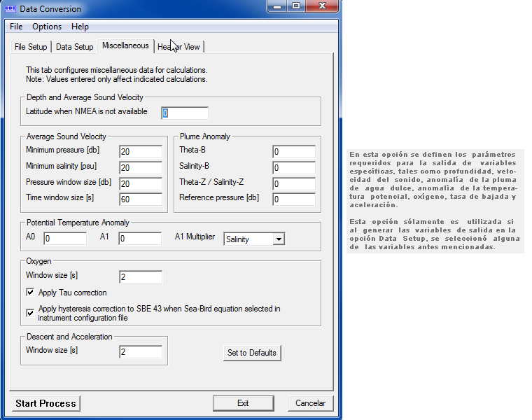Switch to the Data Setup tab
This screenshot has height=420, width=532.
pos(74,47)
